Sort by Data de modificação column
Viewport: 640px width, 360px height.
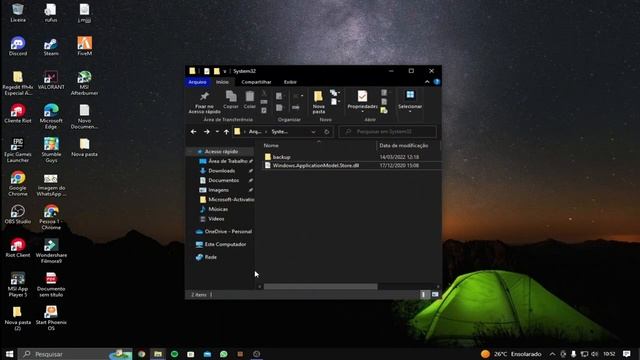pos(404,145)
